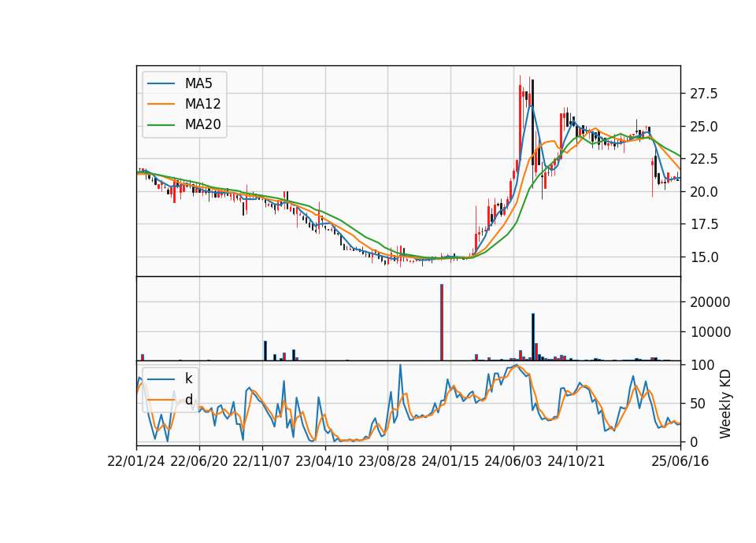Click the blue MA5 legend line

(161, 83)
